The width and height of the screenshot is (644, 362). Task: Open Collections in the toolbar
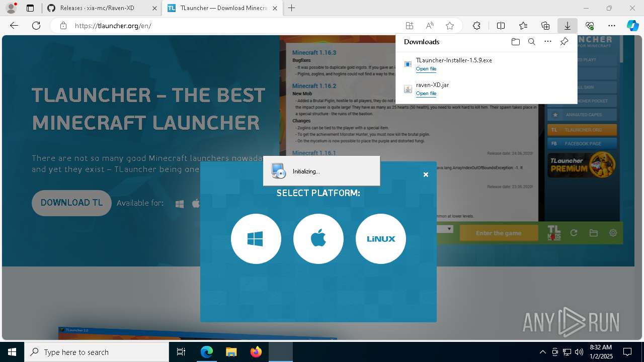point(545,26)
